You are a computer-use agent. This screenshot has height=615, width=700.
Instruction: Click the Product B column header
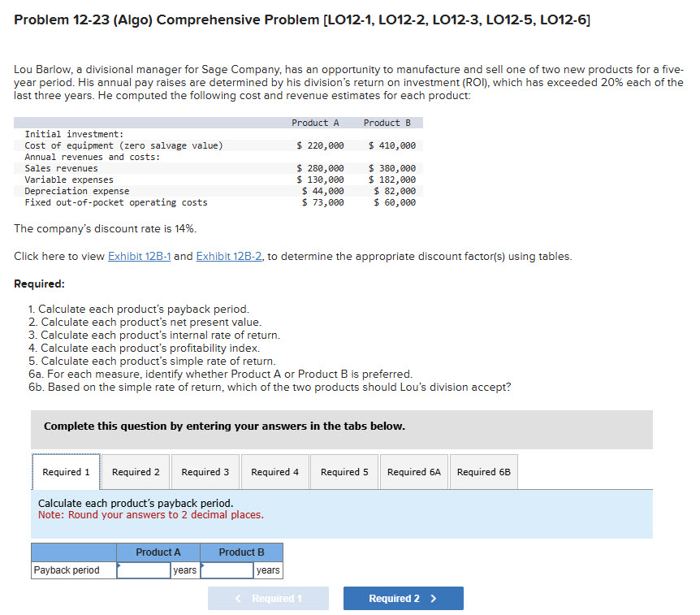click(x=240, y=552)
